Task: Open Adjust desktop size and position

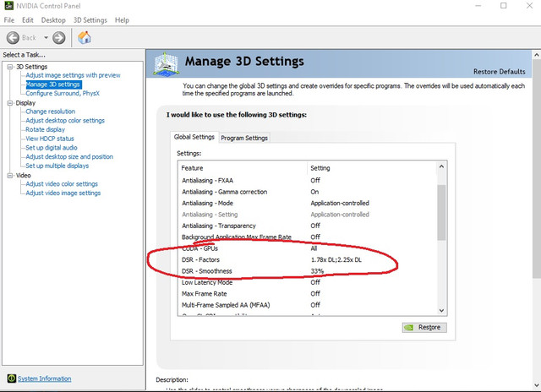Action: point(69,156)
